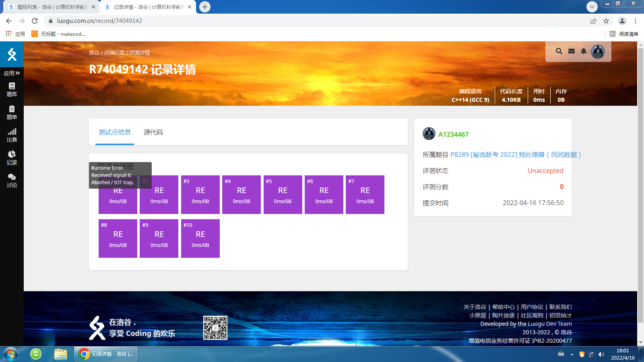
Task: Show hidden system tray icons arrow
Action: point(572,354)
